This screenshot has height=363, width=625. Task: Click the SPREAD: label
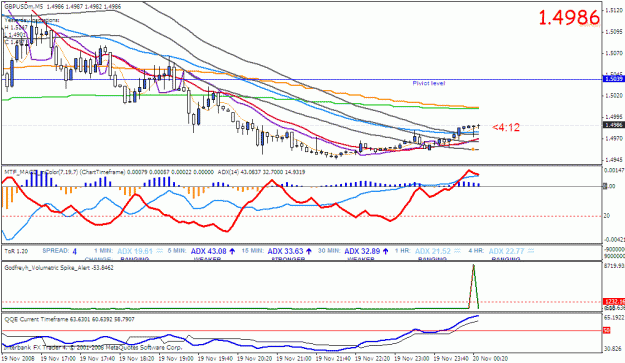point(56,251)
